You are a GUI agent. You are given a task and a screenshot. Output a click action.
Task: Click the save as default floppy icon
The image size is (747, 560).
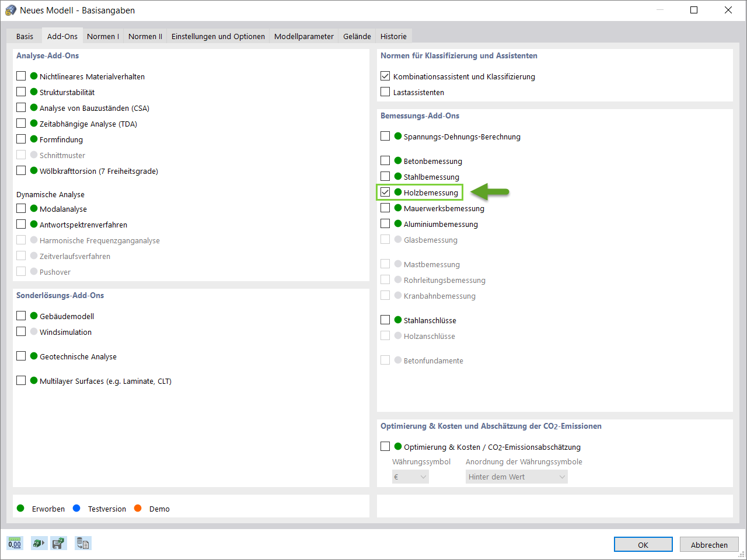(x=58, y=544)
